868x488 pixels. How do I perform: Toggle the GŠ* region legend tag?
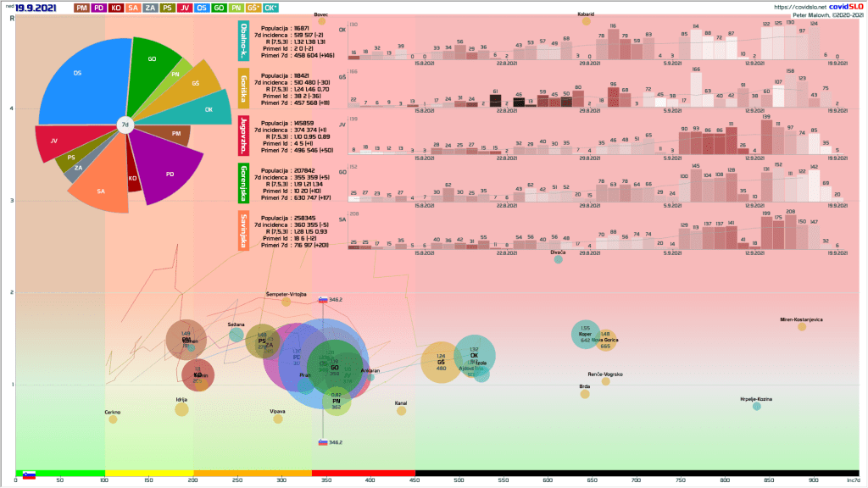pos(253,8)
